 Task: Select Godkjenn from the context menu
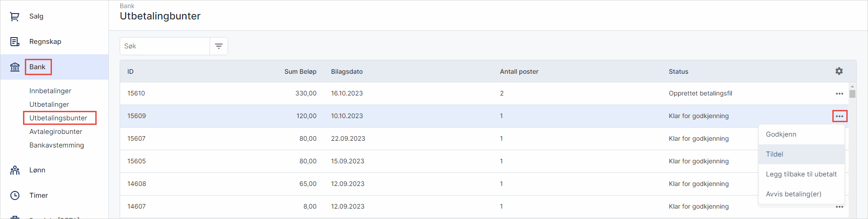coord(781,134)
